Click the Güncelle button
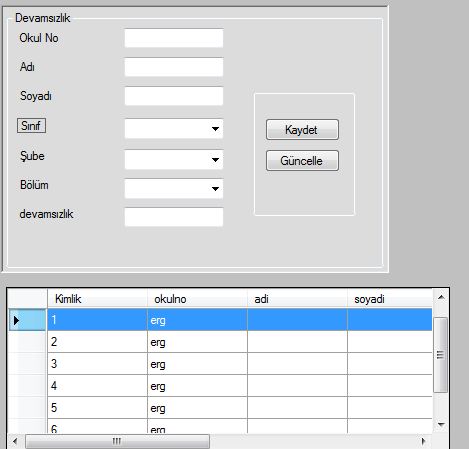The height and width of the screenshot is (449, 469). [x=302, y=161]
